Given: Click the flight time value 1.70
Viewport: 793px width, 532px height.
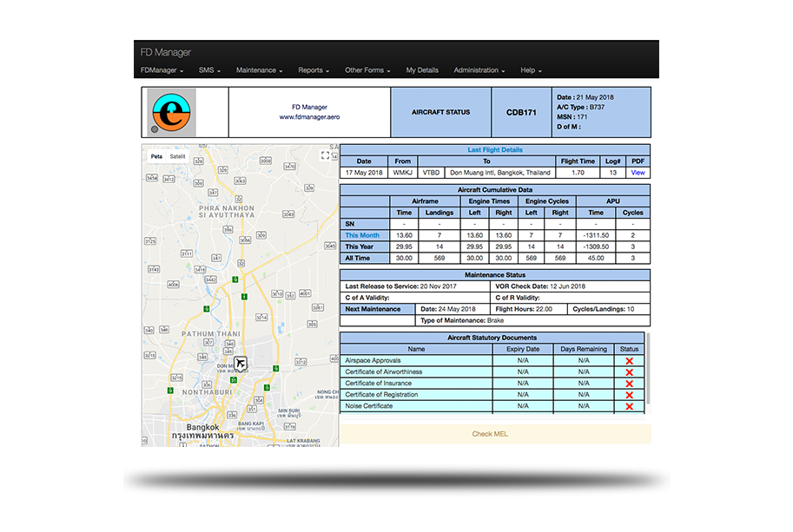Looking at the screenshot, I should coord(578,173).
